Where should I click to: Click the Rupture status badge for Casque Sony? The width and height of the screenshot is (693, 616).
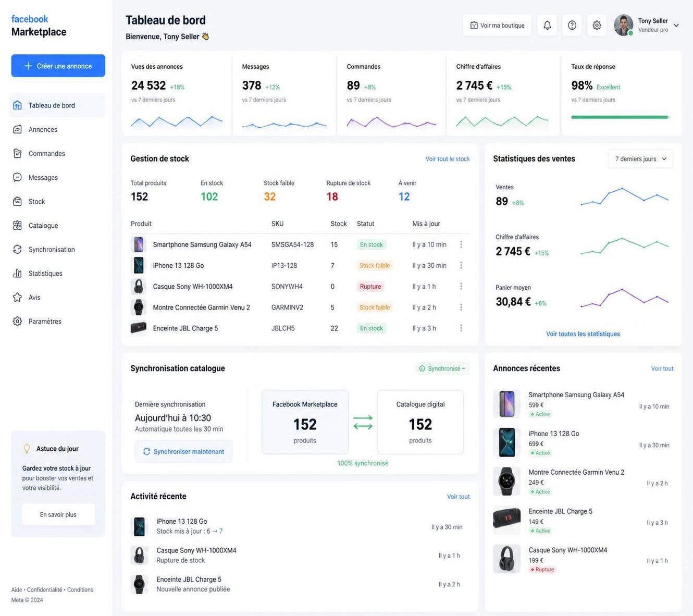tap(370, 286)
